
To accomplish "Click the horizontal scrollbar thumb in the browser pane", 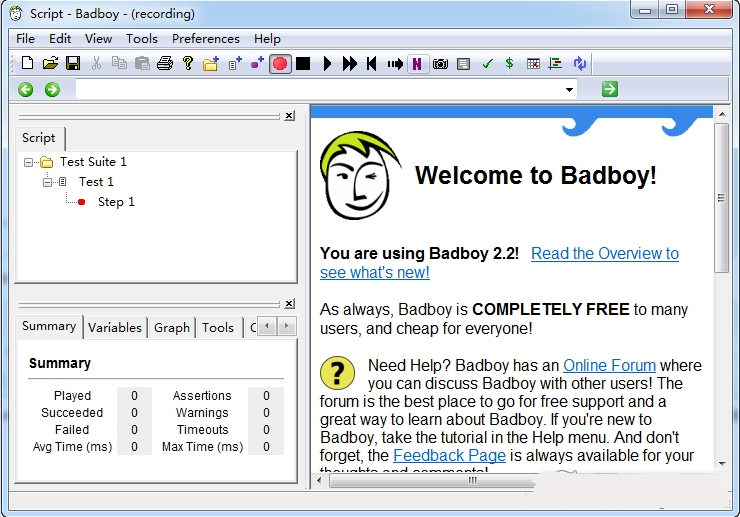I will (432, 481).
